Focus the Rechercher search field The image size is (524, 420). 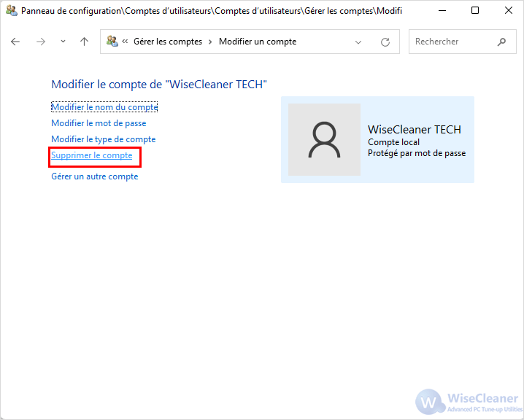click(x=463, y=42)
